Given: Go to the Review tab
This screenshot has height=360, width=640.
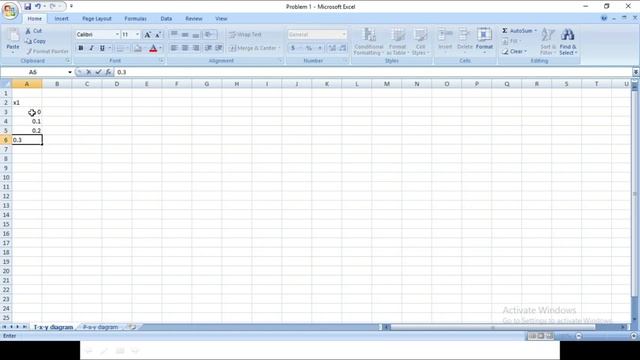Looking at the screenshot, I should point(193,19).
